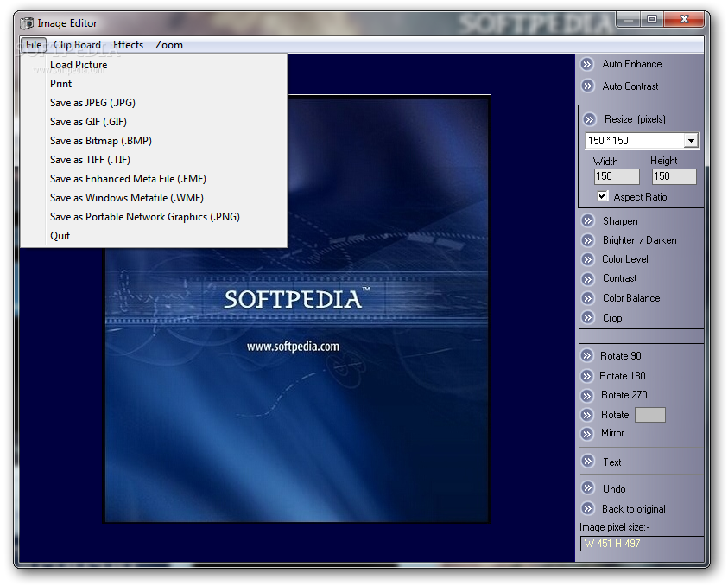Click the Brighten / Darken label

(x=639, y=240)
